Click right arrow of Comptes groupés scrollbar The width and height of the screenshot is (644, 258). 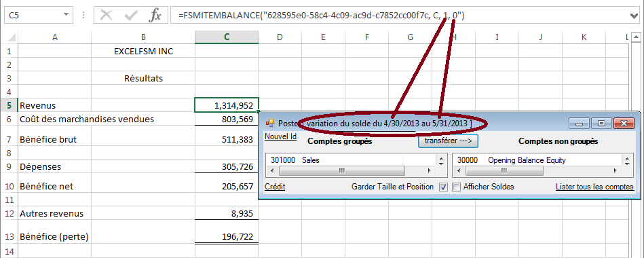430,170
